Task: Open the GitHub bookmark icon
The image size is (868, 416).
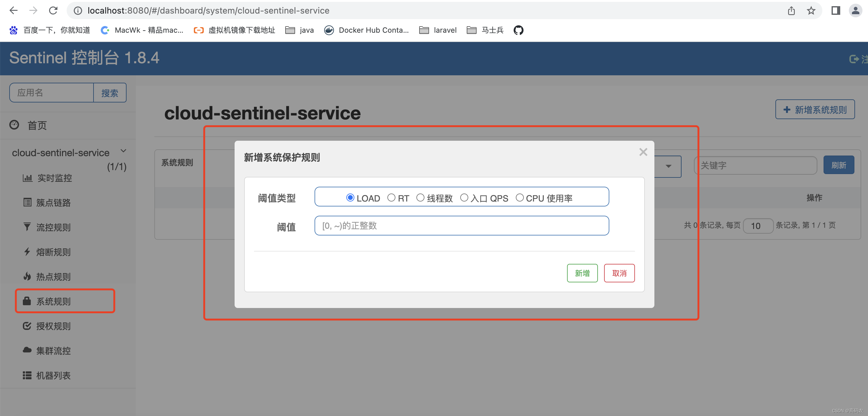Action: tap(518, 30)
